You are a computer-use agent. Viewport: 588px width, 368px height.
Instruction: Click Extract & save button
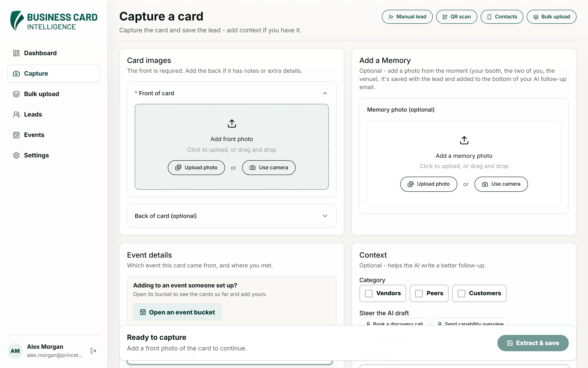533,343
